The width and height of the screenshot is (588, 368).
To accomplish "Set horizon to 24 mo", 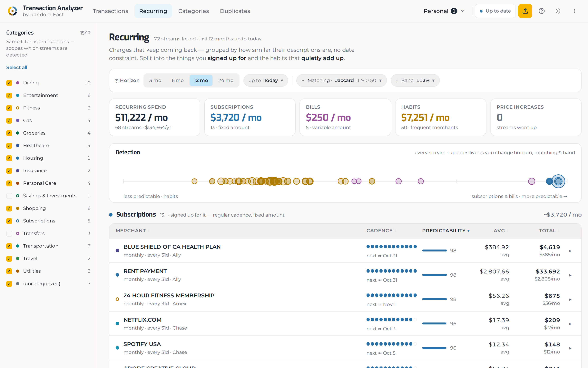I will (x=226, y=80).
